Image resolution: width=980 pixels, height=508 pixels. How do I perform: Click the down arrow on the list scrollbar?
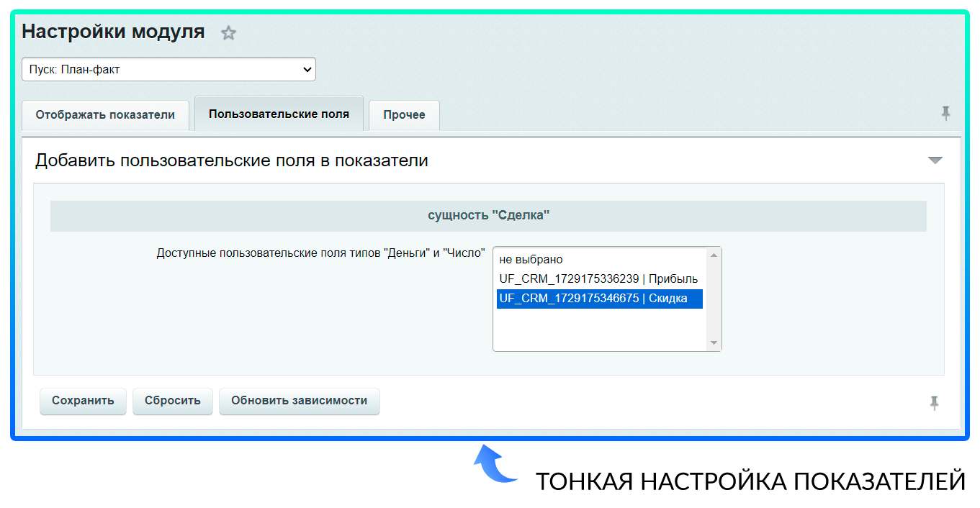(x=714, y=344)
